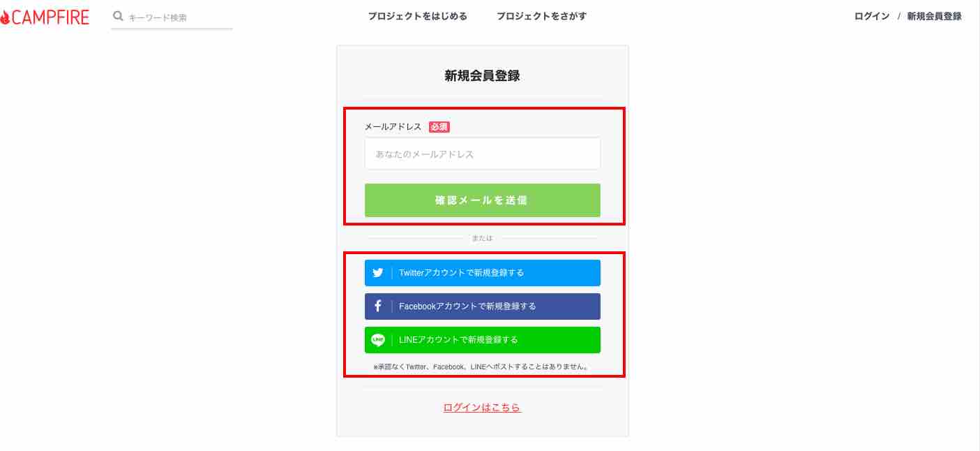Click the red 必須 required badge
The width and height of the screenshot is (980, 451).
(x=439, y=127)
